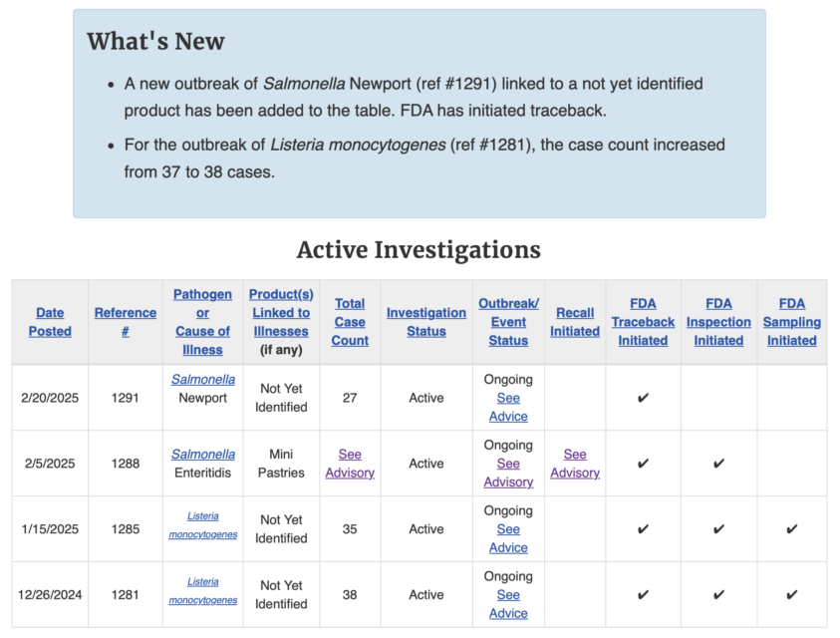Click inspection checkmark in row 1285
The image size is (840, 638).
click(x=718, y=529)
